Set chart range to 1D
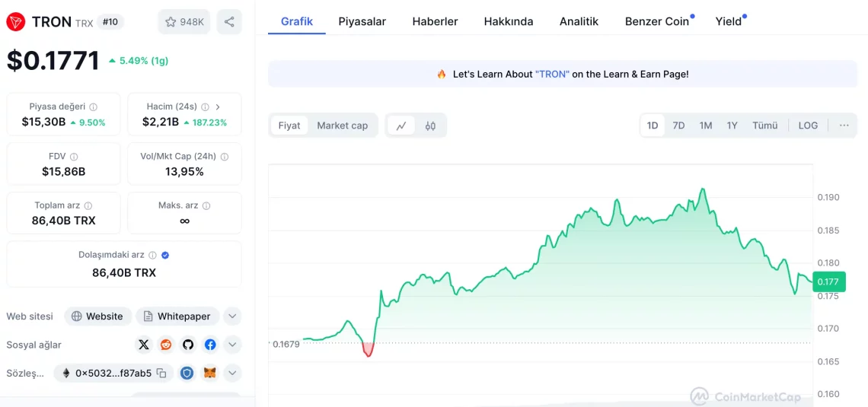Image resolution: width=868 pixels, height=407 pixels. (653, 126)
